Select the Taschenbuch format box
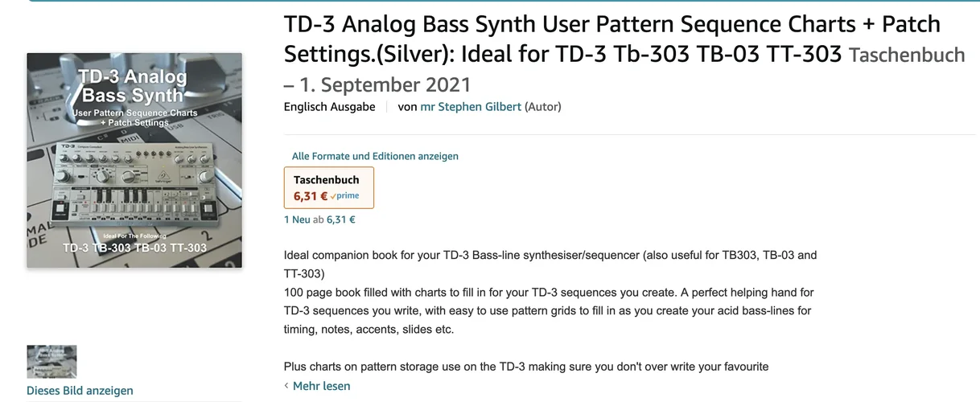Viewport: 980px width, 402px height. (328, 187)
